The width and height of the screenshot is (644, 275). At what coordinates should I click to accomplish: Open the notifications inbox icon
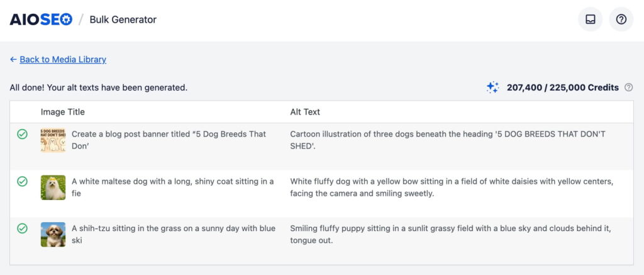[x=590, y=20]
